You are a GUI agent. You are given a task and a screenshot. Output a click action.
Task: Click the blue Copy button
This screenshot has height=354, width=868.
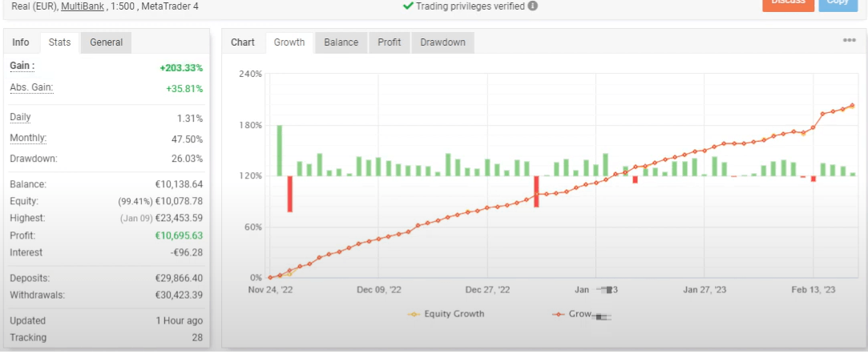838,3
